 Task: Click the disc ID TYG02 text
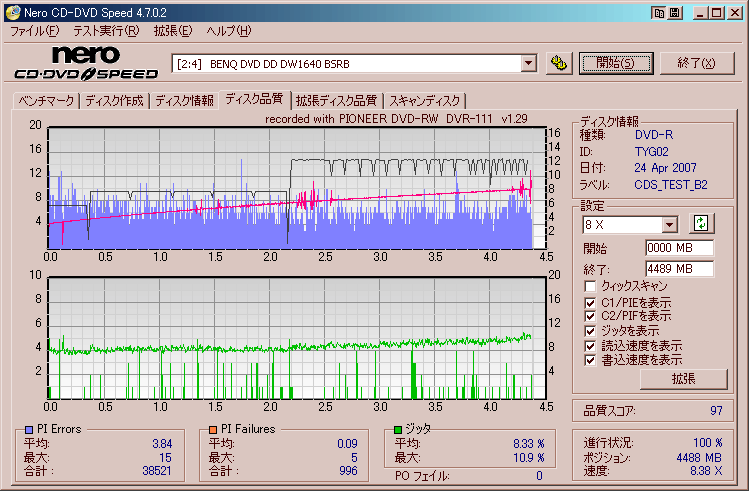pos(652,152)
